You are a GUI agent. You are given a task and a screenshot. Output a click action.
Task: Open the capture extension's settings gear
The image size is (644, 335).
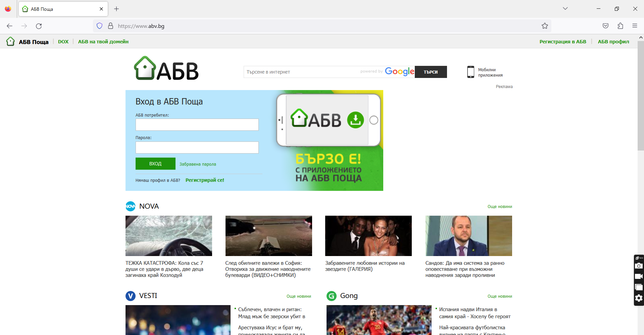(639, 298)
